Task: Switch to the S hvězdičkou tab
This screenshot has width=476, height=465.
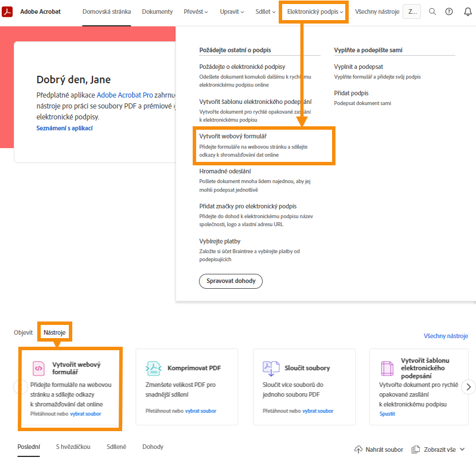Action: [73, 447]
